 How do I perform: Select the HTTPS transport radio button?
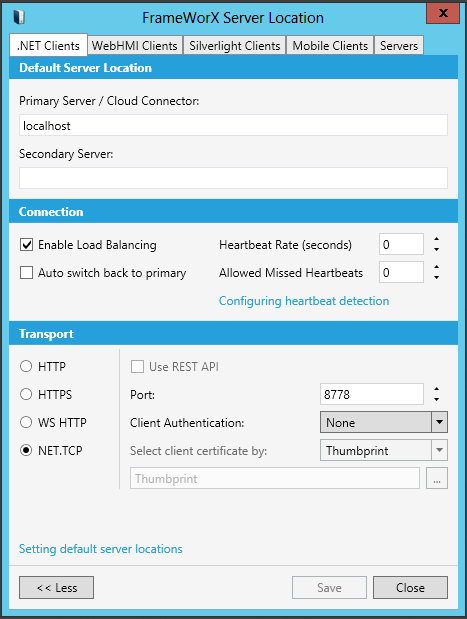[26, 394]
